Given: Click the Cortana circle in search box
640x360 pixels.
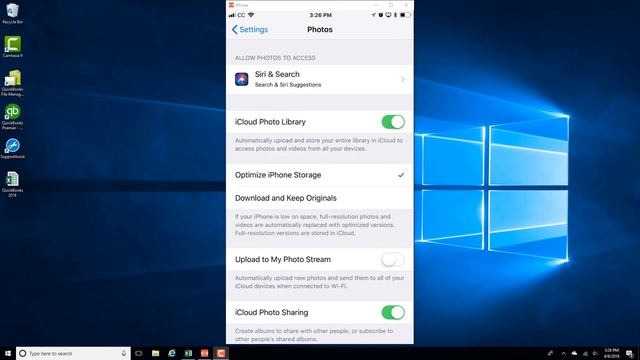Looking at the screenshot, I should click(23, 353).
